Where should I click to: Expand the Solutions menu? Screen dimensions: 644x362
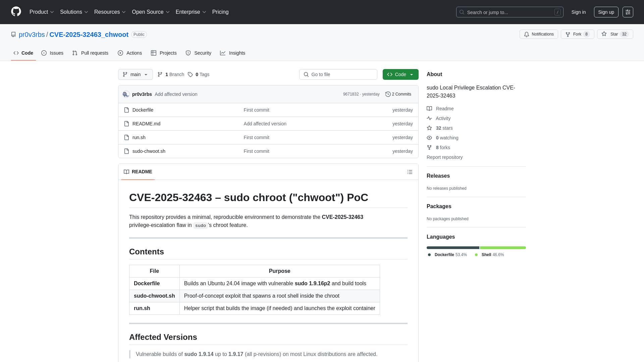tap(74, 12)
